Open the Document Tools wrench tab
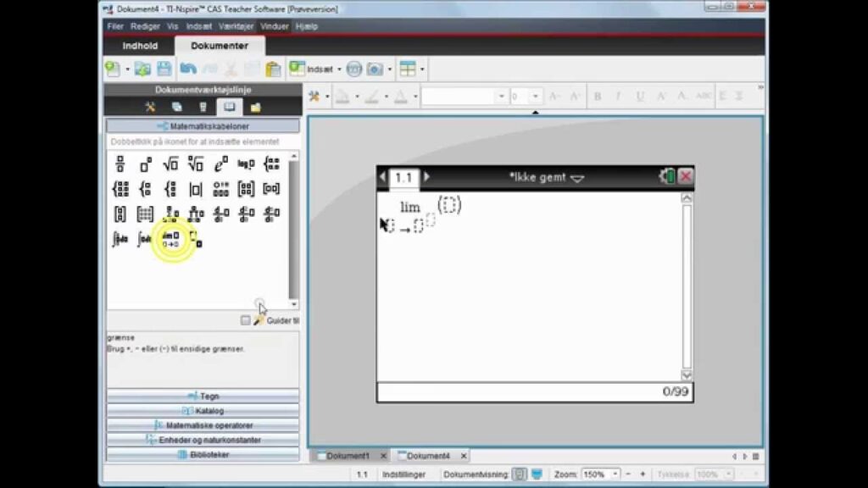868x488 pixels. point(150,107)
